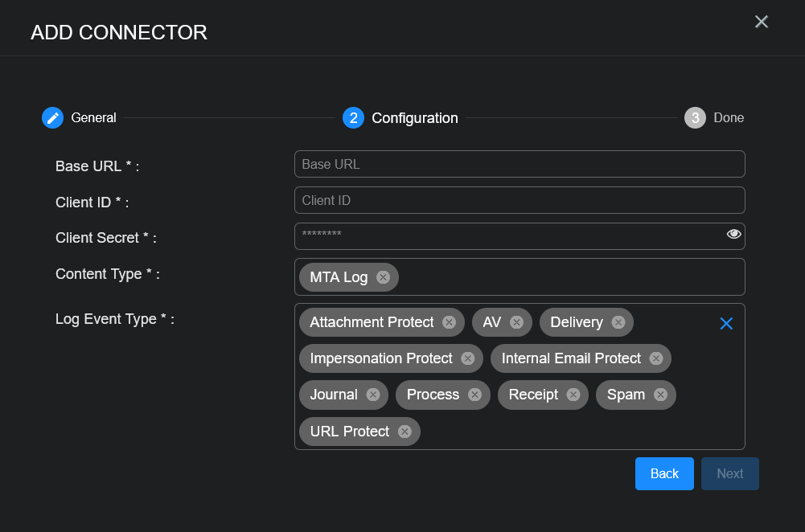This screenshot has width=805, height=532.
Task: Remove the URL Protect tag
Action: coord(405,432)
